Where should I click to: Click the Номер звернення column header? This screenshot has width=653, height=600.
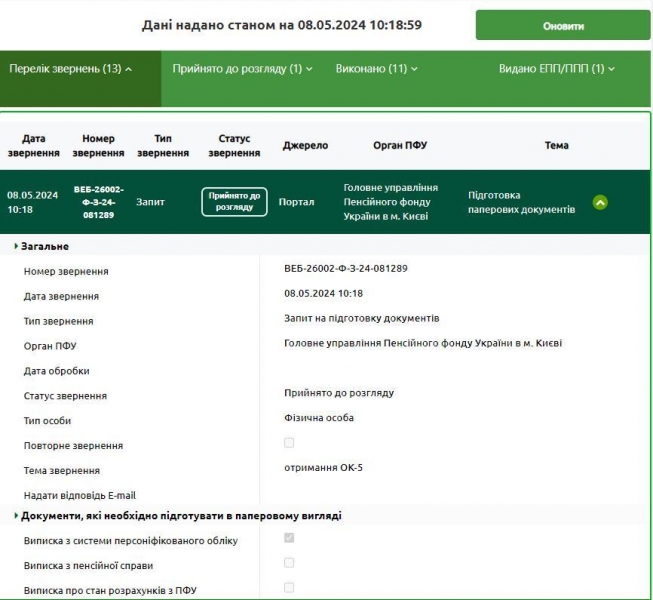[98, 146]
